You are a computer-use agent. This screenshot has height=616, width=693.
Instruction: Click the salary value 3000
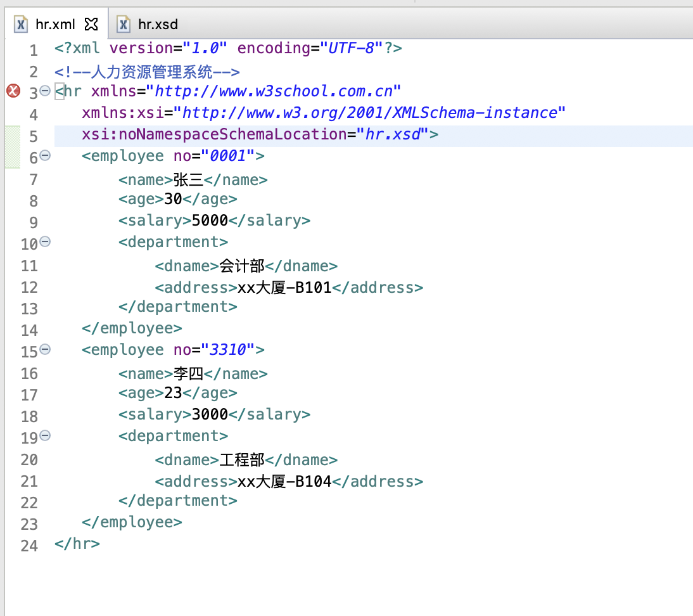(210, 414)
